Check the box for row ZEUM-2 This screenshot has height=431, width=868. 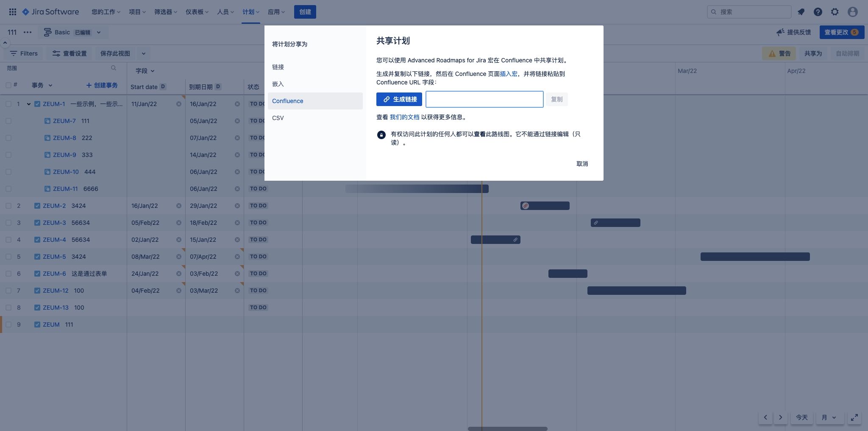[x=8, y=206]
